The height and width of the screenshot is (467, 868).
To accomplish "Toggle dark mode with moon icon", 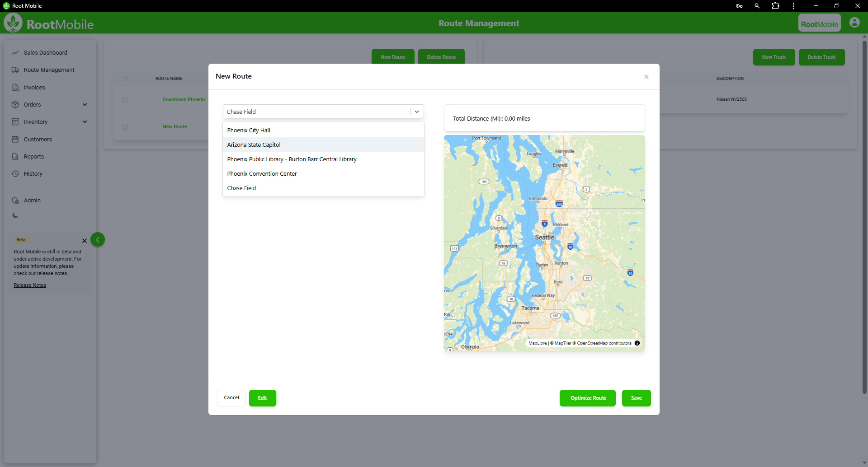I will click(x=15, y=215).
